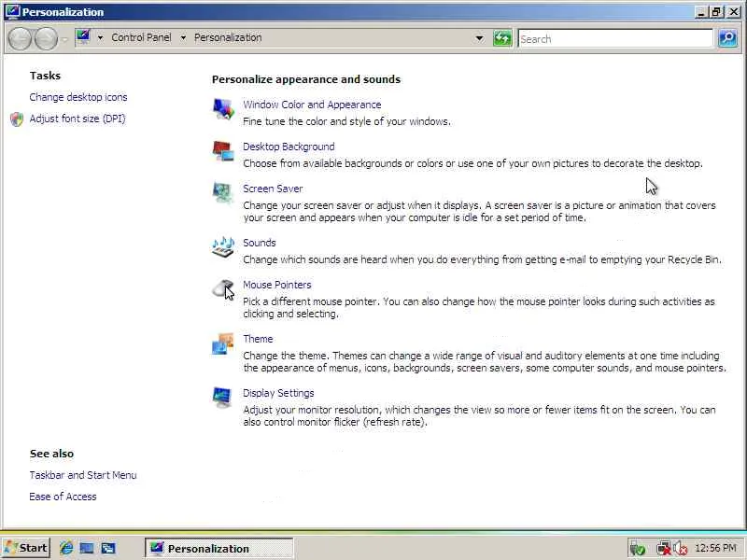This screenshot has height=560, width=747.
Task: Open recent pages dropdown next to Forward
Action: pos(64,38)
